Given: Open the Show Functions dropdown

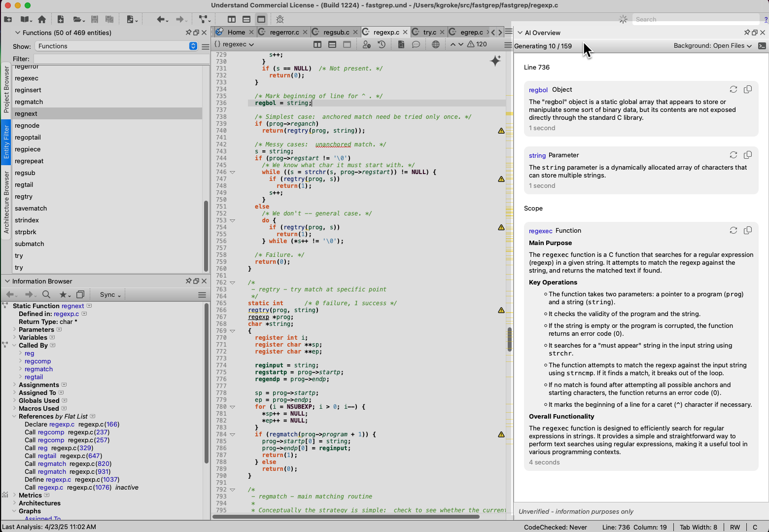Looking at the screenshot, I should [117, 46].
